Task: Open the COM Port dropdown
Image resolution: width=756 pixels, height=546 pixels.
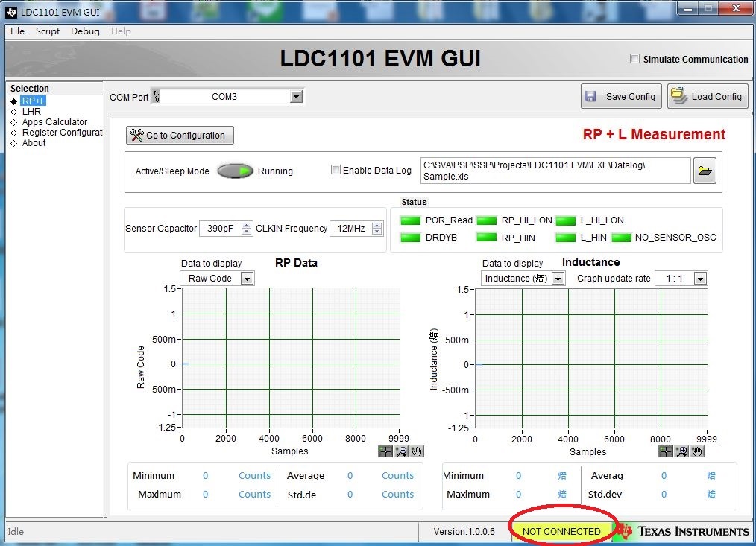Action: 297,97
